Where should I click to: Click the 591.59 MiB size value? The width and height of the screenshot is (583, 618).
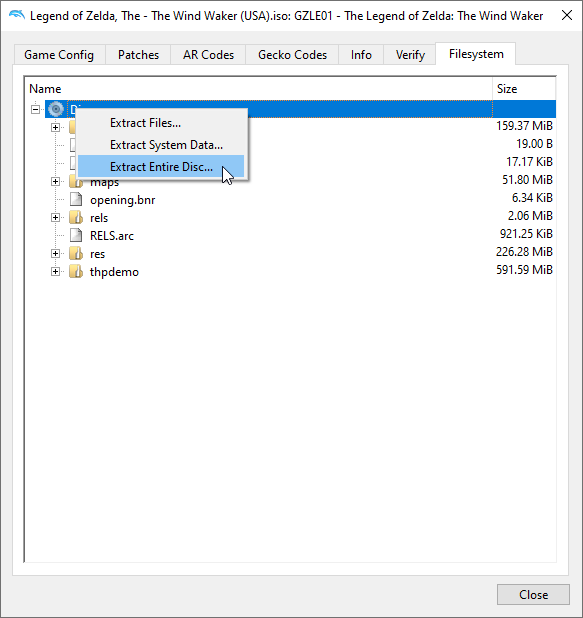click(x=524, y=270)
